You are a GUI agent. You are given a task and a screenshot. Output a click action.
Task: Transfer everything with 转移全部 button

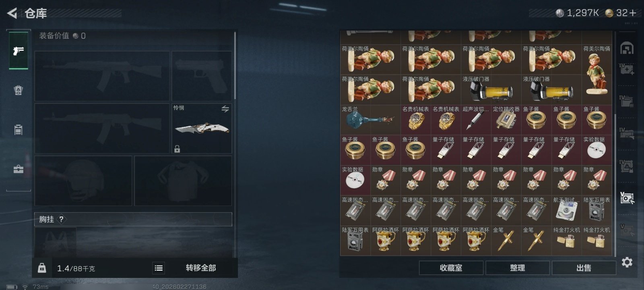201,268
